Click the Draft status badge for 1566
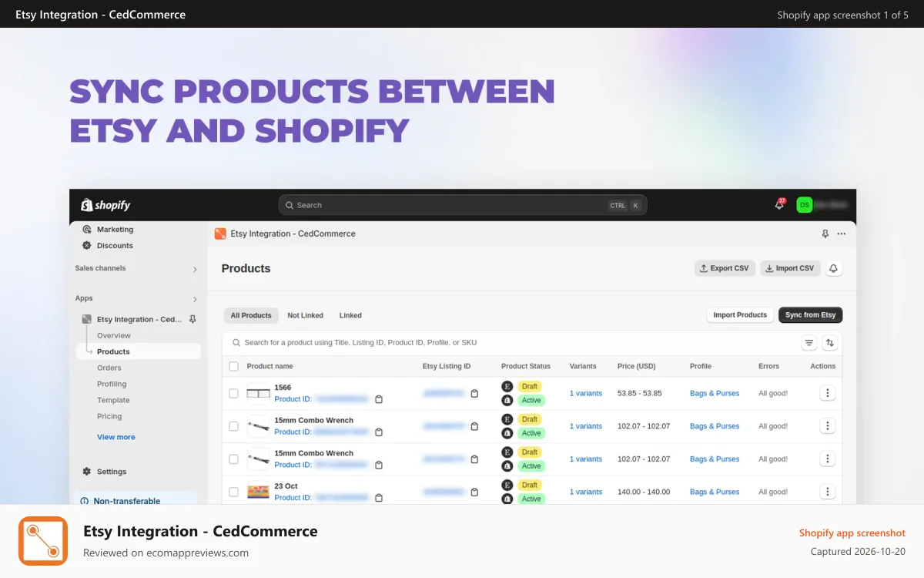This screenshot has width=924, height=578. [530, 386]
